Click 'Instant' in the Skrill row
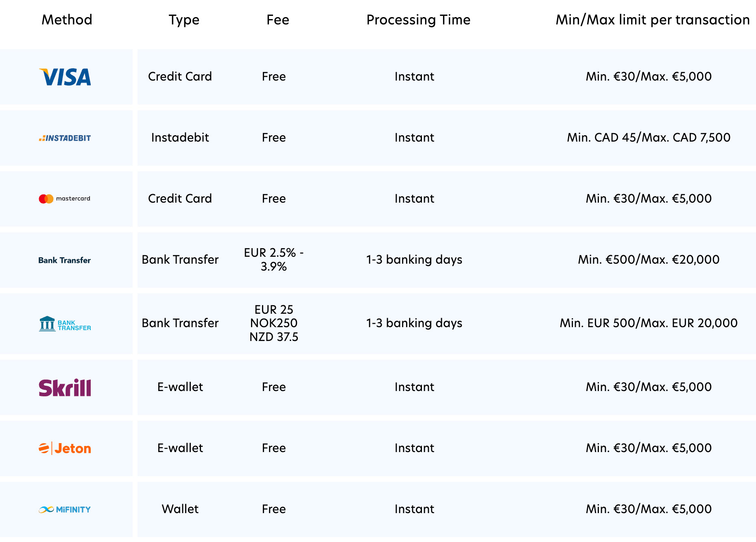The image size is (756, 542). (414, 387)
